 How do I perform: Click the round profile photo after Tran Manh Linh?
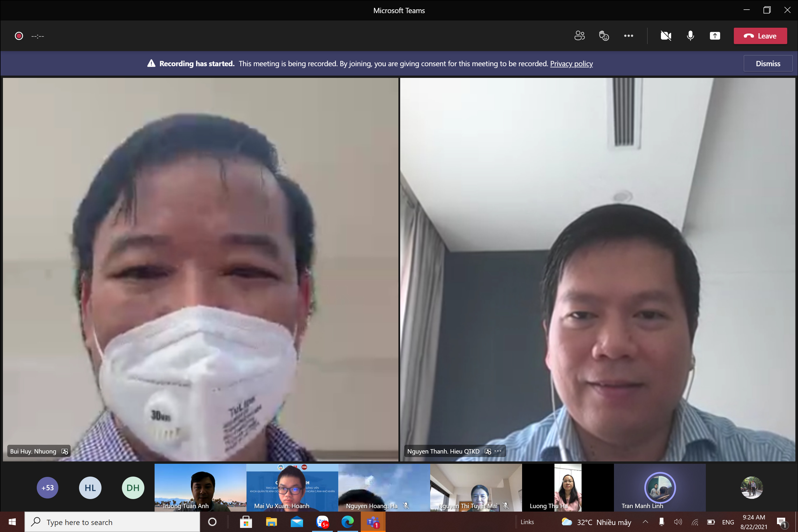click(x=752, y=488)
